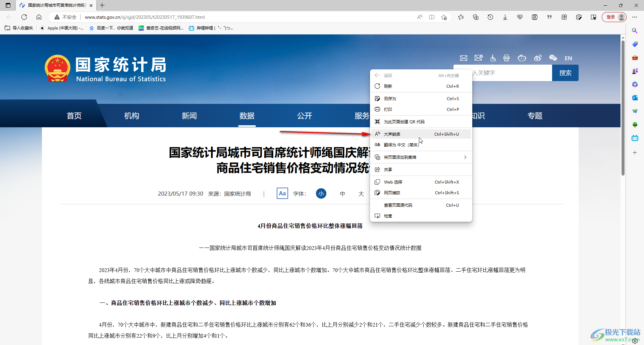
Task: Open the sidebar shopping tag icon
Action: click(635, 44)
